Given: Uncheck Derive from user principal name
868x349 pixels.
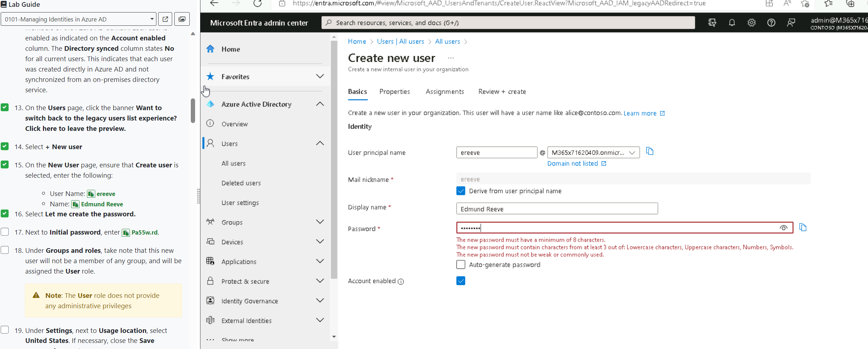Looking at the screenshot, I should (460, 191).
